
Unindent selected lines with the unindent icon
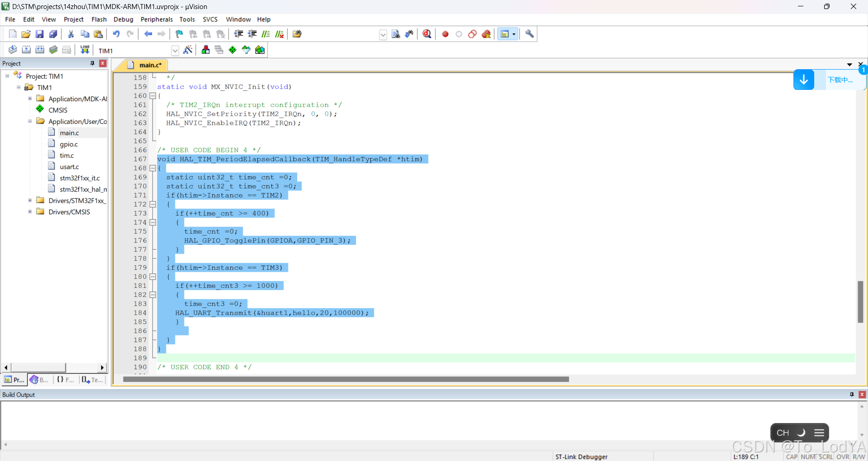point(252,34)
